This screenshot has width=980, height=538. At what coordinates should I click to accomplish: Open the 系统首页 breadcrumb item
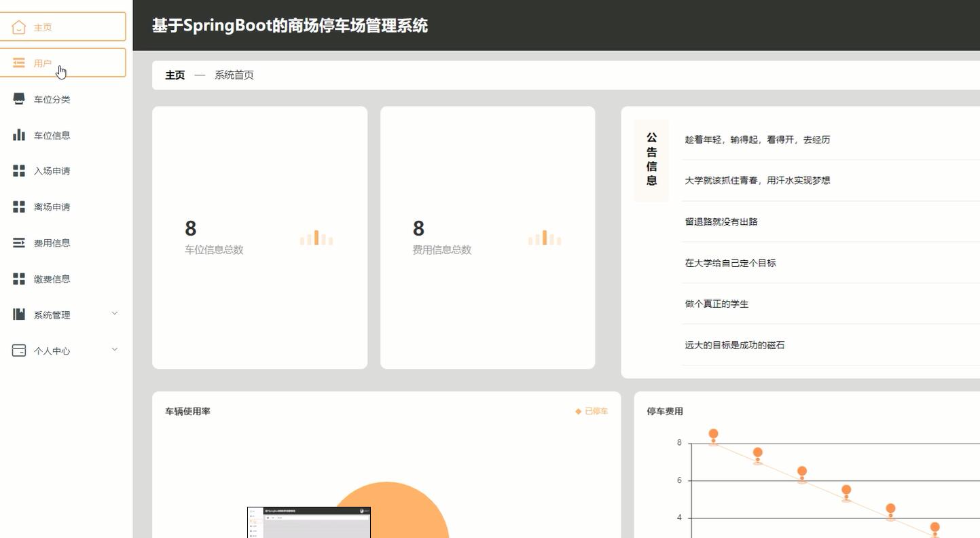[233, 75]
